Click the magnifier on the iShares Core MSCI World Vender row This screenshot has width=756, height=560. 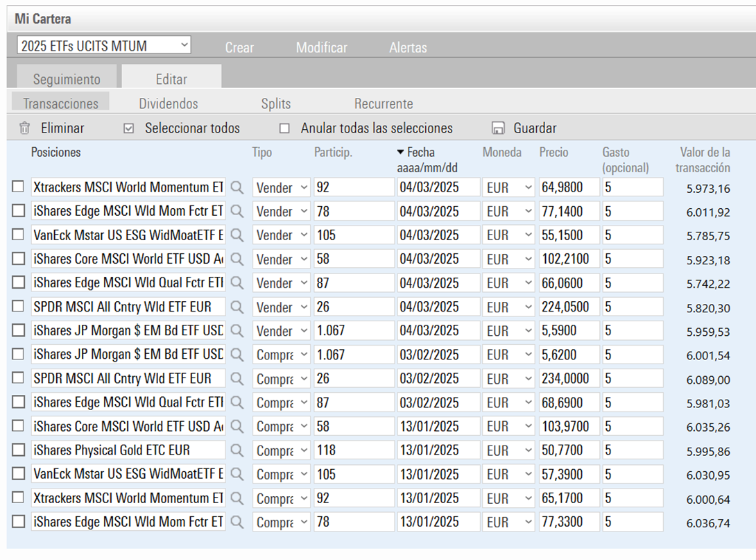click(x=237, y=259)
